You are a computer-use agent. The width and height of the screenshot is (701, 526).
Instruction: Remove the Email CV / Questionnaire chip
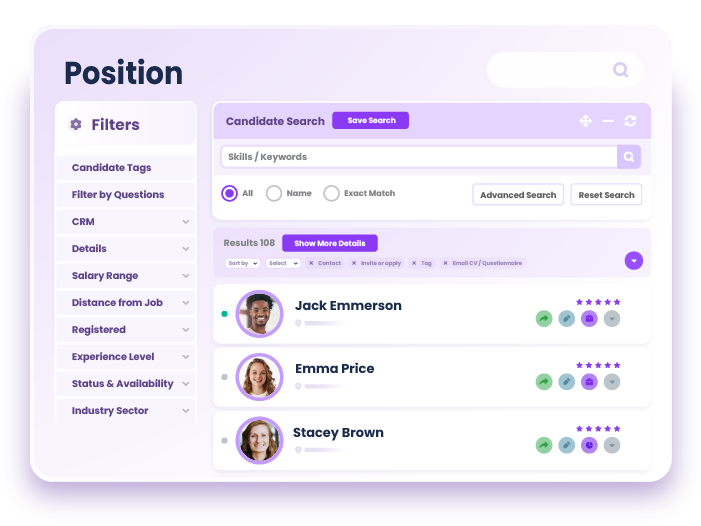pyautogui.click(x=445, y=263)
